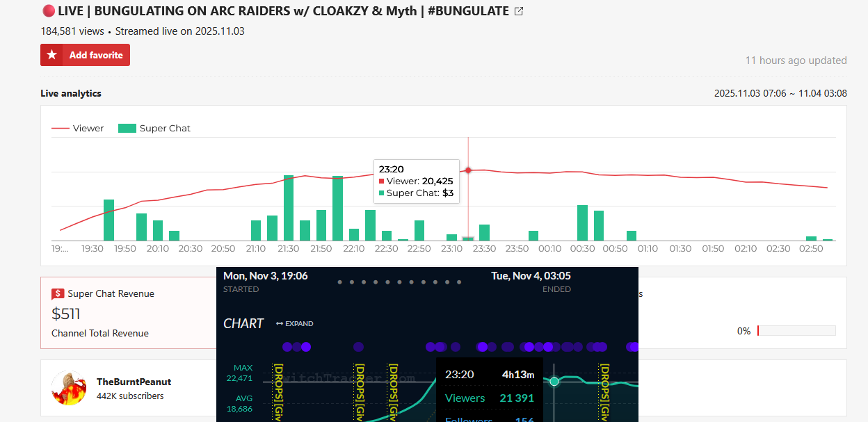This screenshot has height=422, width=868.
Task: Click the dollar icon on Super Chat Revenue
Action: click(58, 294)
